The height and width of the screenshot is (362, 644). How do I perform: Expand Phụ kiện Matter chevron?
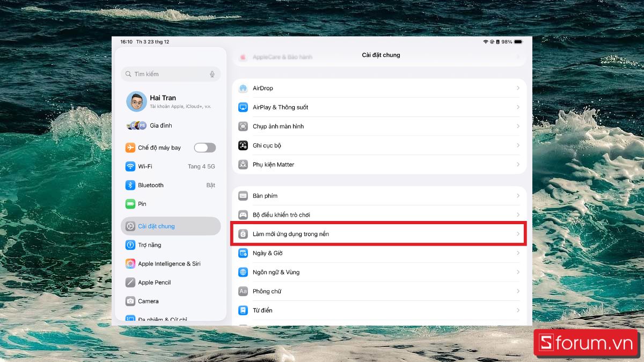click(x=518, y=164)
